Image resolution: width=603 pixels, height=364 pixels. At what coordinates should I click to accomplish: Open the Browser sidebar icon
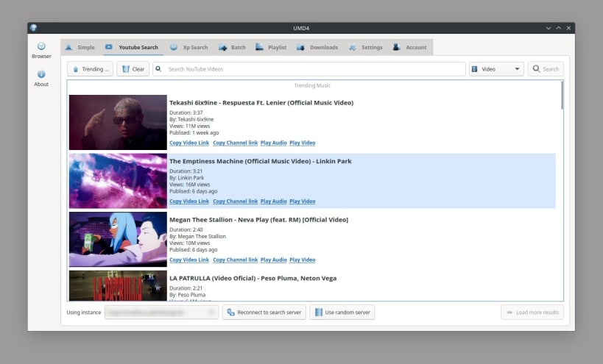point(41,50)
